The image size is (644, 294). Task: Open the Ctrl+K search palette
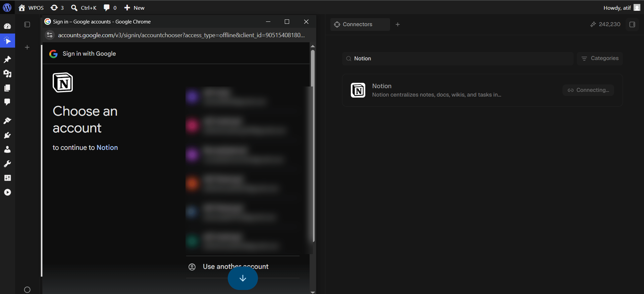(x=84, y=8)
